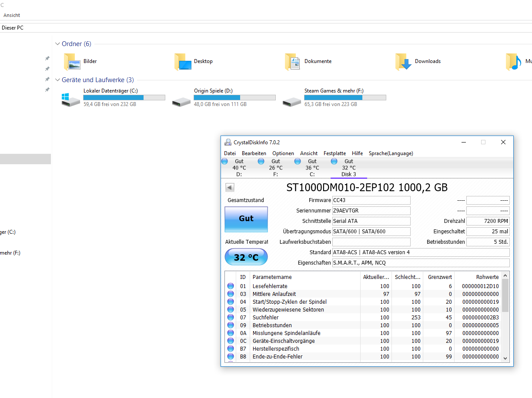
Task: Click the Seriennummer field Z9AEVTGR
Action: tap(371, 211)
